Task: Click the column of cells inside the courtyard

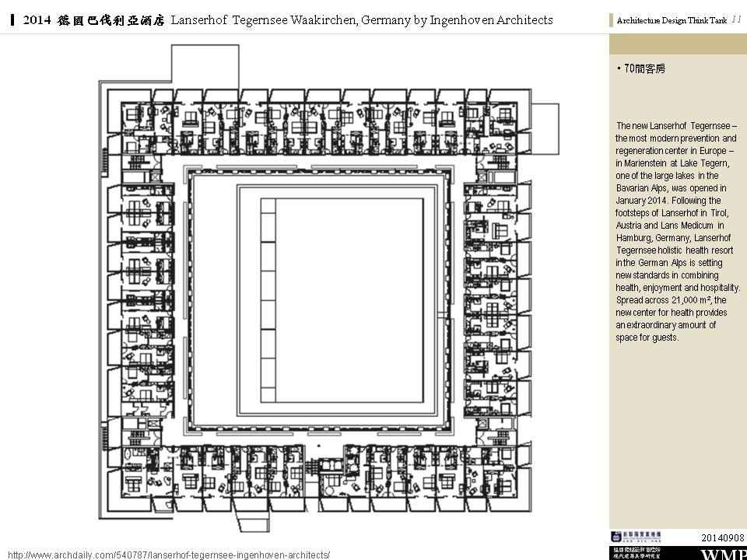Action: coord(268,299)
